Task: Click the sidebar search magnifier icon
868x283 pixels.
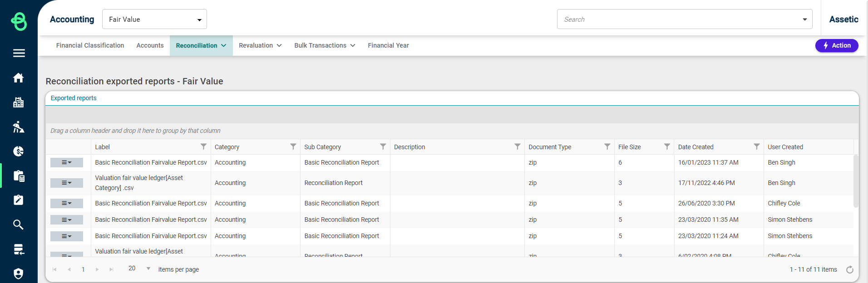Action: point(19,224)
